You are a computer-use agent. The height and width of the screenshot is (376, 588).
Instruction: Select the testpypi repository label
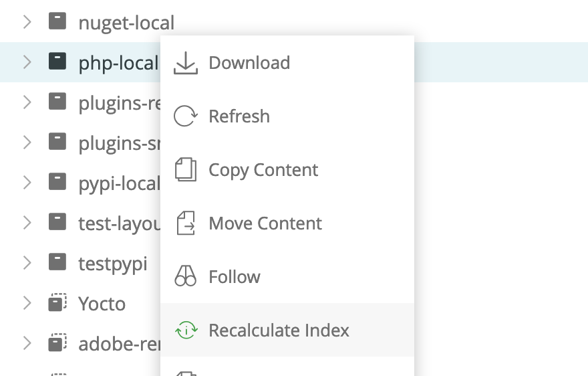click(113, 264)
